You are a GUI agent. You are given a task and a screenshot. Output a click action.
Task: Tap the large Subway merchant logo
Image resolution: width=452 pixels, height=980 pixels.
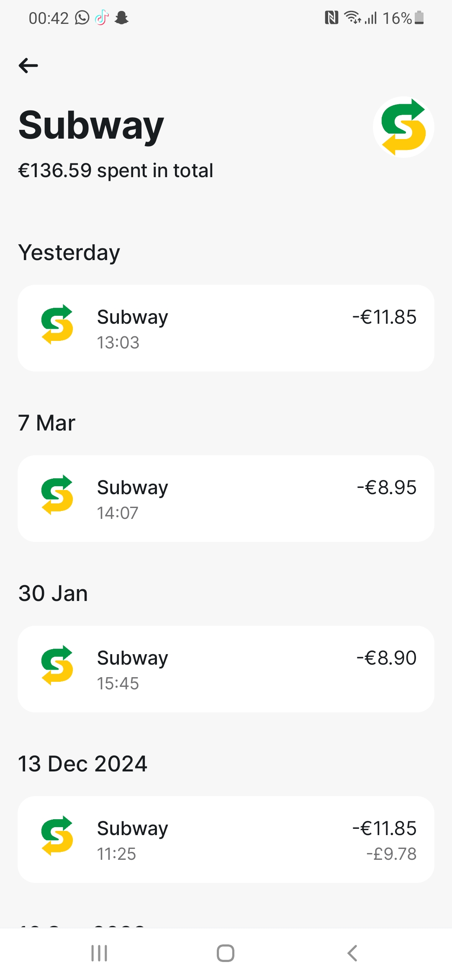click(x=403, y=127)
